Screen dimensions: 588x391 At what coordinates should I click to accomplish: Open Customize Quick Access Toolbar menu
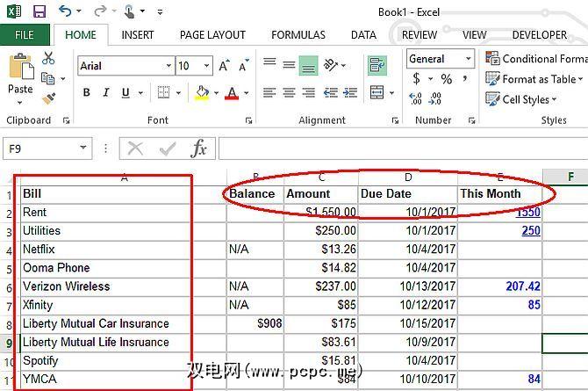coord(160,12)
